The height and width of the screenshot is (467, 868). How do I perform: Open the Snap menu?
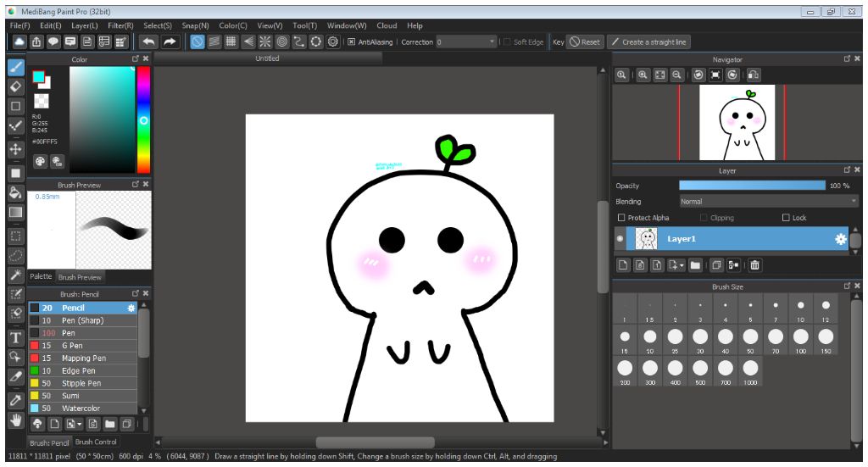point(196,25)
